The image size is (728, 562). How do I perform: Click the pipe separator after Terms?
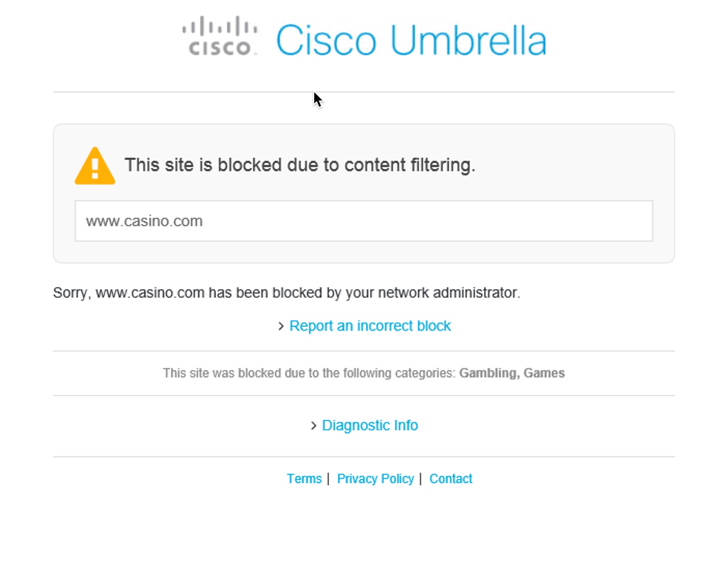coord(328,479)
